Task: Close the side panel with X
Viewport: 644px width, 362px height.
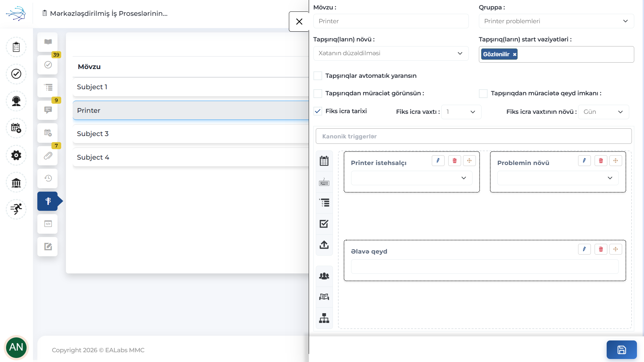Action: click(x=299, y=22)
